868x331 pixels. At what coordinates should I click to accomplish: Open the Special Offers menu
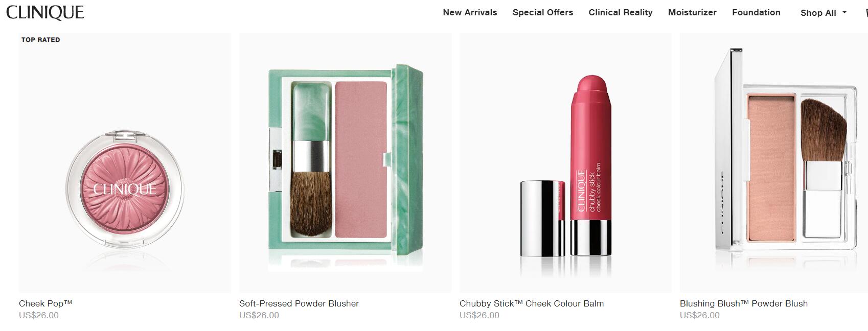click(543, 12)
